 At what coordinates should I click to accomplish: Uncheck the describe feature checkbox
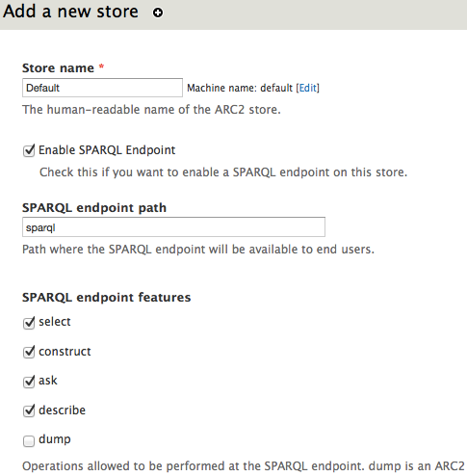(x=29, y=410)
